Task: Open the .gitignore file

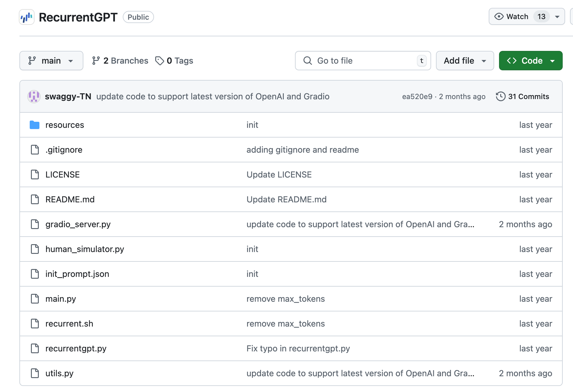Action: [x=64, y=150]
